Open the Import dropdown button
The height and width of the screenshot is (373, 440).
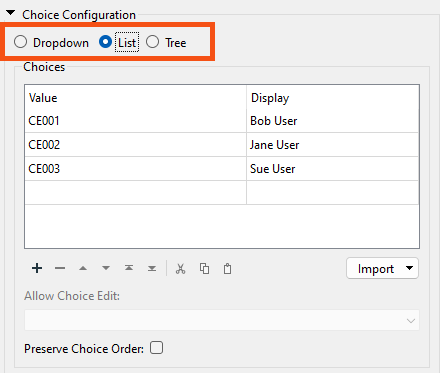[x=382, y=268]
